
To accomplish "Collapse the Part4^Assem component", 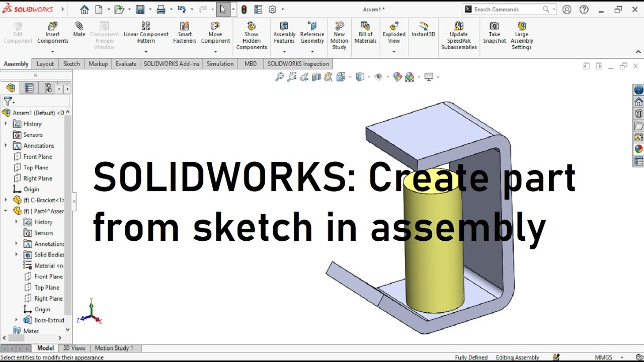I will [6, 211].
